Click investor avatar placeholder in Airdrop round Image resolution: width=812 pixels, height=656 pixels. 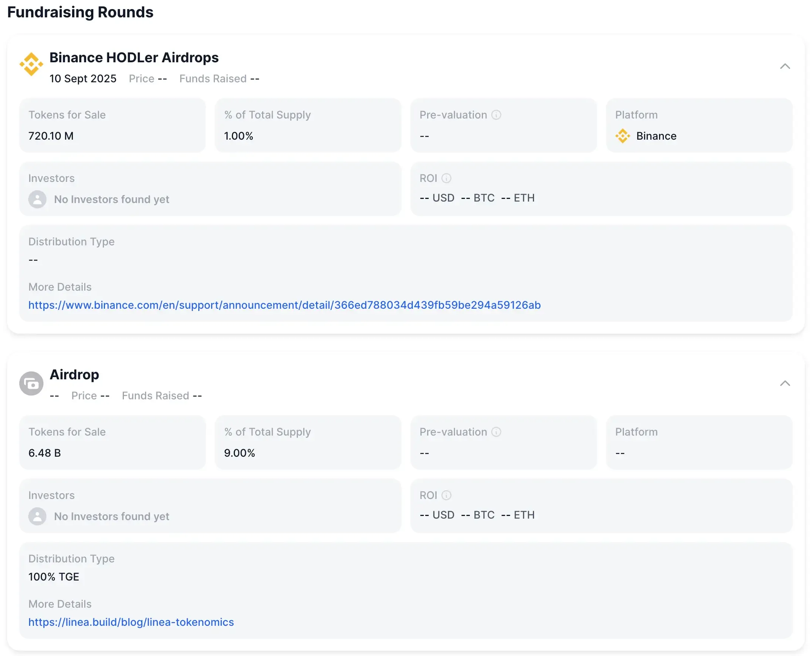(x=37, y=516)
